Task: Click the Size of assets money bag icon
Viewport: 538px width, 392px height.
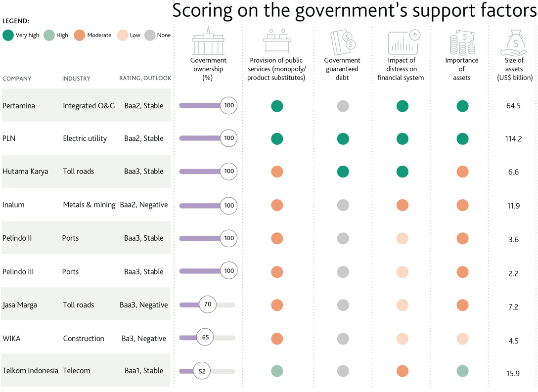Action: pos(515,43)
